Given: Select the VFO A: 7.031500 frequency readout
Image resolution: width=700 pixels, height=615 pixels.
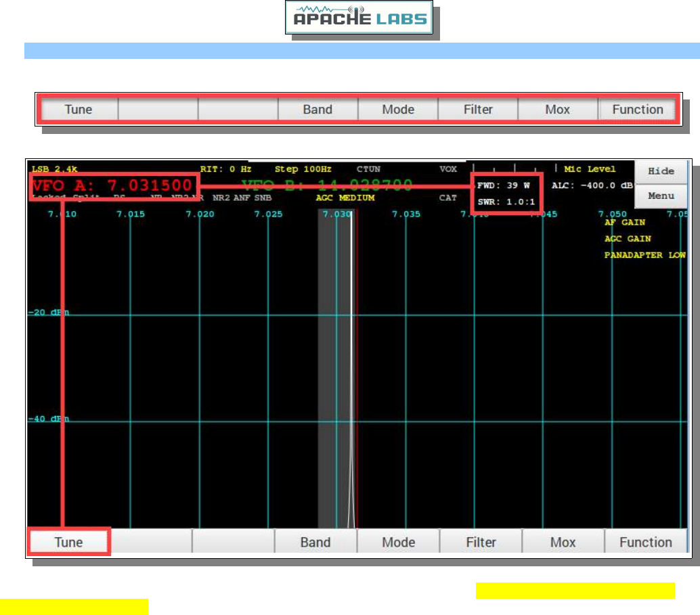Looking at the screenshot, I should 112,185.
